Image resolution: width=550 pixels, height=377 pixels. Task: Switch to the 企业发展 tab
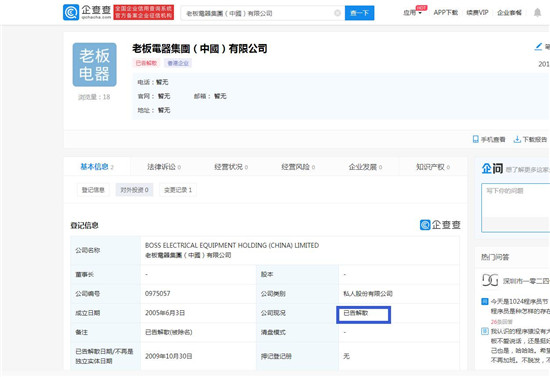coord(365,167)
